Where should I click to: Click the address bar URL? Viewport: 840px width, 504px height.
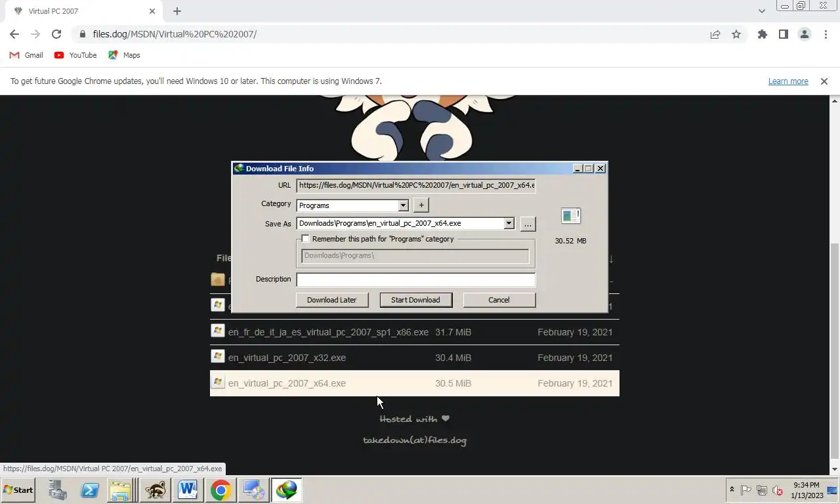click(x=175, y=34)
